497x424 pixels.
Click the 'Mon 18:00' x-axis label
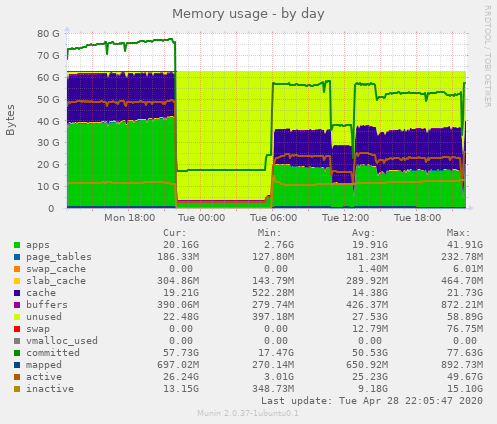(130, 218)
